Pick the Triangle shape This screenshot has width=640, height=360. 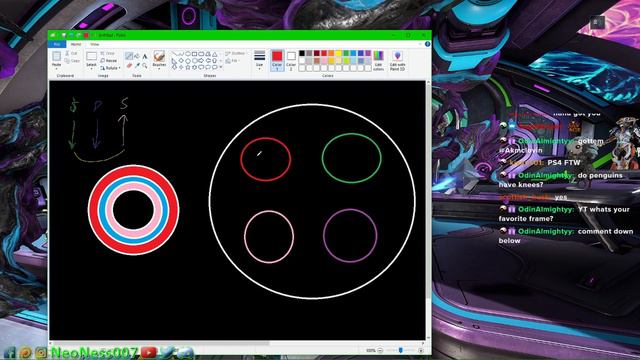tap(214, 54)
